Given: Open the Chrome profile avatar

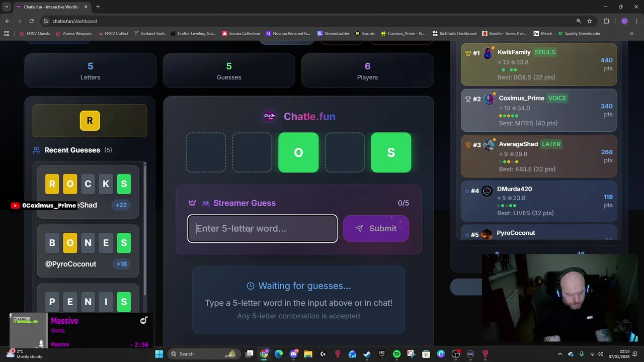Looking at the screenshot, I should (x=624, y=21).
